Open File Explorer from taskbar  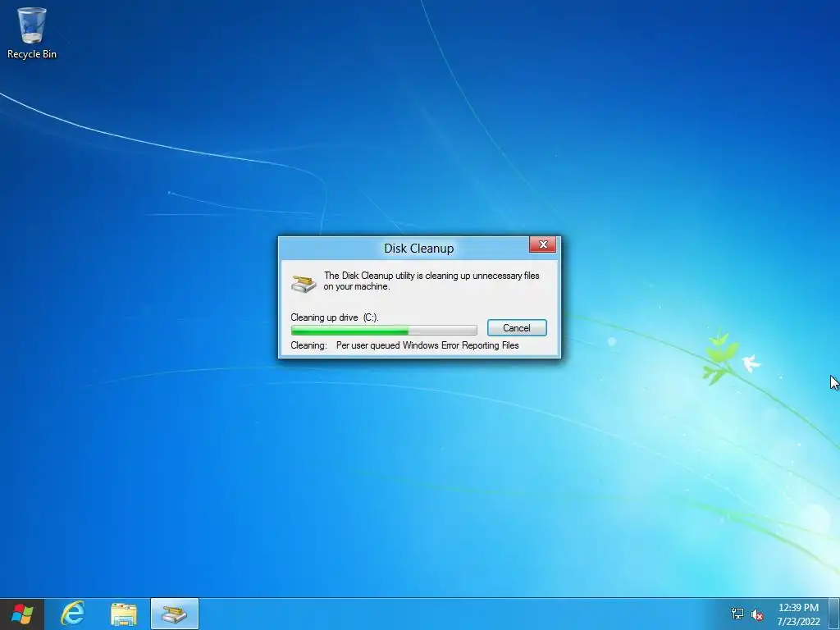pyautogui.click(x=124, y=614)
